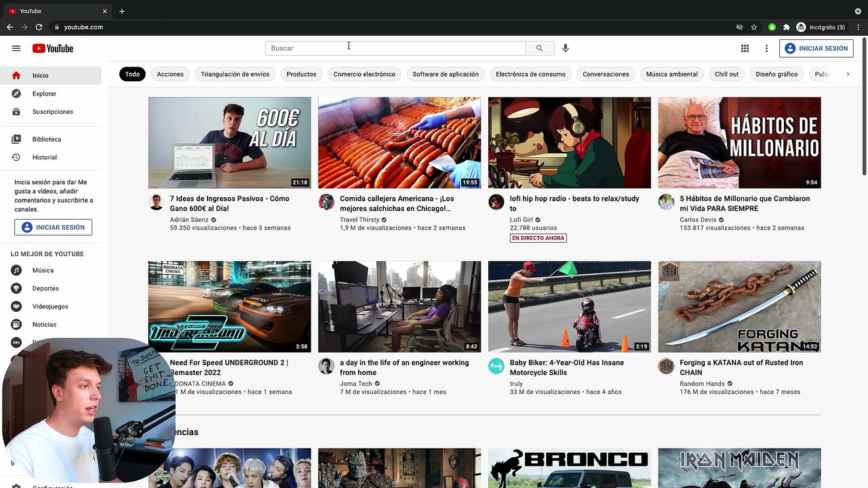
Task: Select the Triangulación de envíos chip
Action: pyautogui.click(x=235, y=74)
